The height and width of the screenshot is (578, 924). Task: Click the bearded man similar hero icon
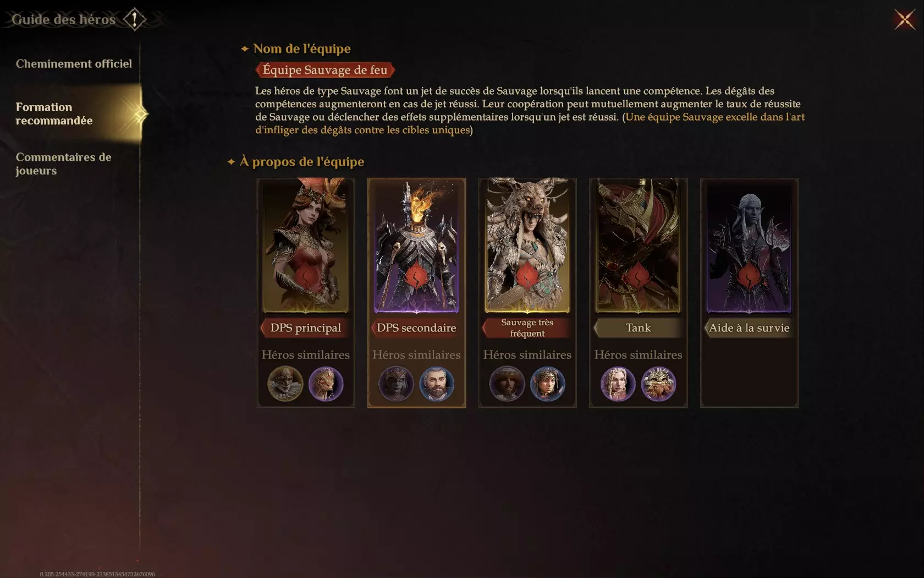[437, 384]
